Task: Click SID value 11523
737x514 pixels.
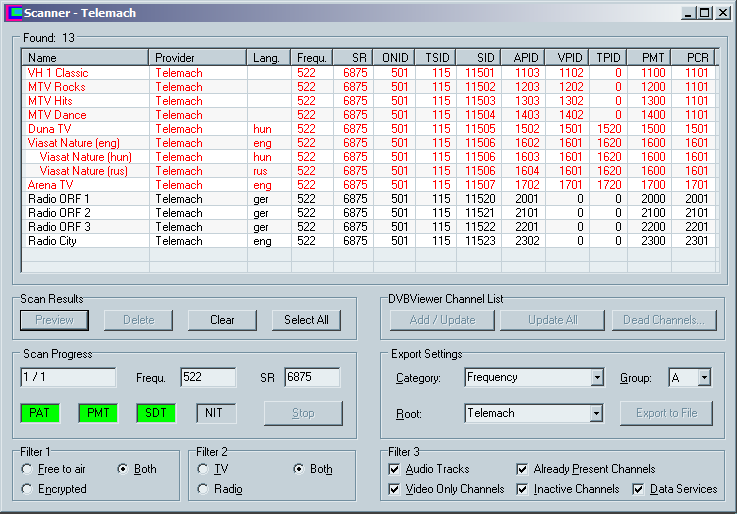Action: pos(480,241)
